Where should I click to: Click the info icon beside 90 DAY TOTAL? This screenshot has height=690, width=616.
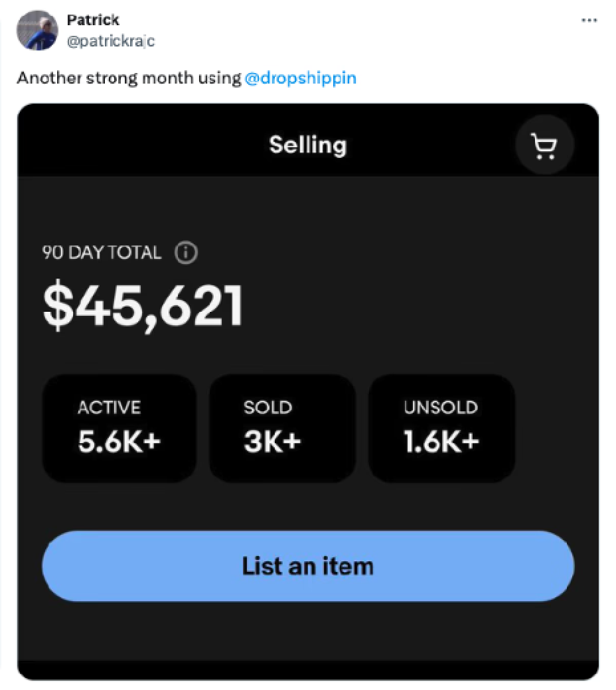[x=187, y=253]
